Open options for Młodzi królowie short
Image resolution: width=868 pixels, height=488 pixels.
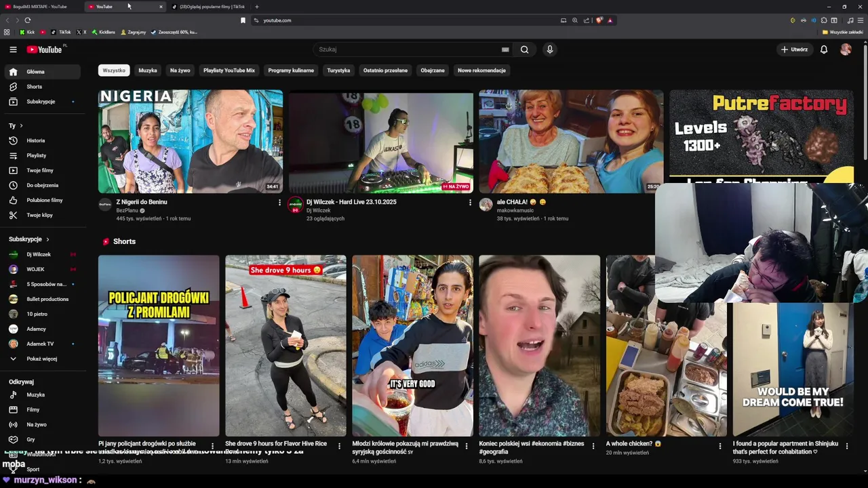pyautogui.click(x=466, y=446)
